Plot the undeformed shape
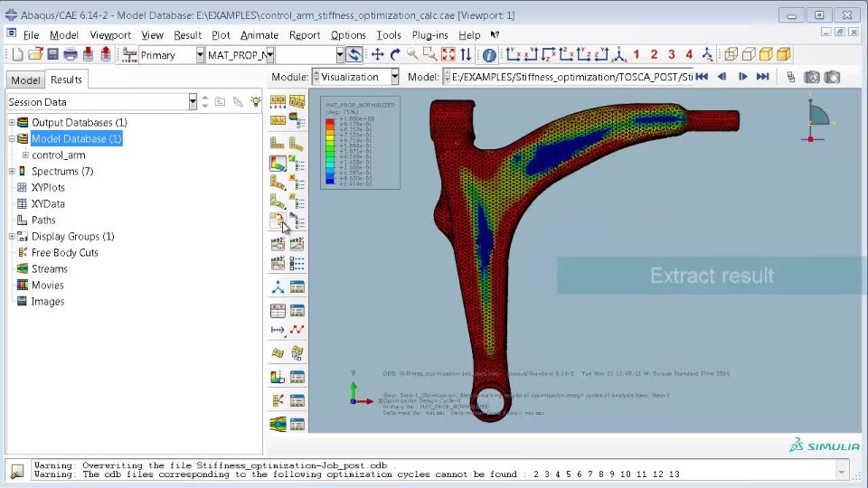Screen dimensions: 868x488 tap(278, 144)
